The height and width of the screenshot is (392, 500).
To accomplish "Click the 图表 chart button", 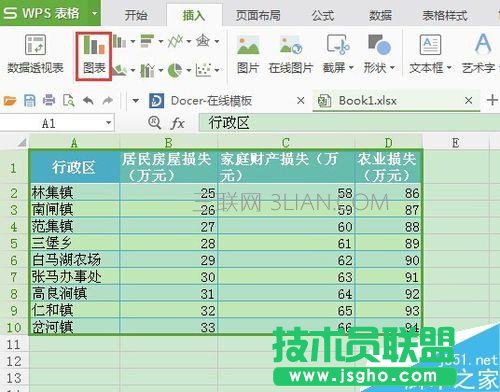I will pos(94,56).
